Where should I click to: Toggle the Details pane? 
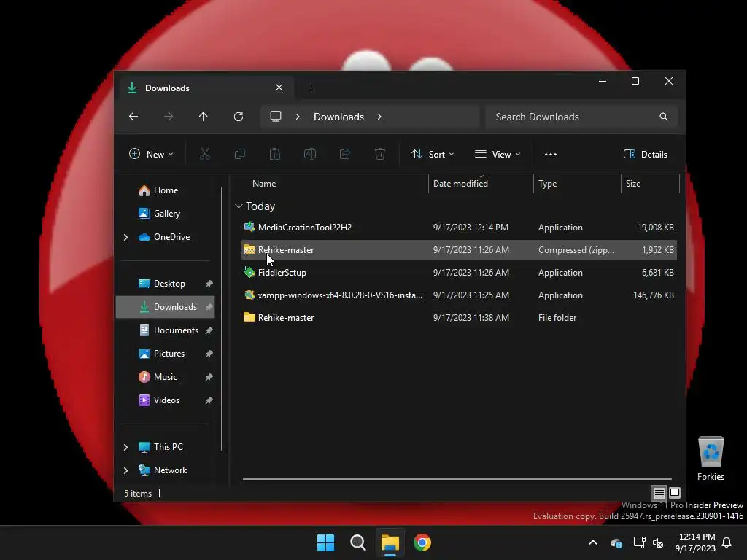click(x=645, y=154)
